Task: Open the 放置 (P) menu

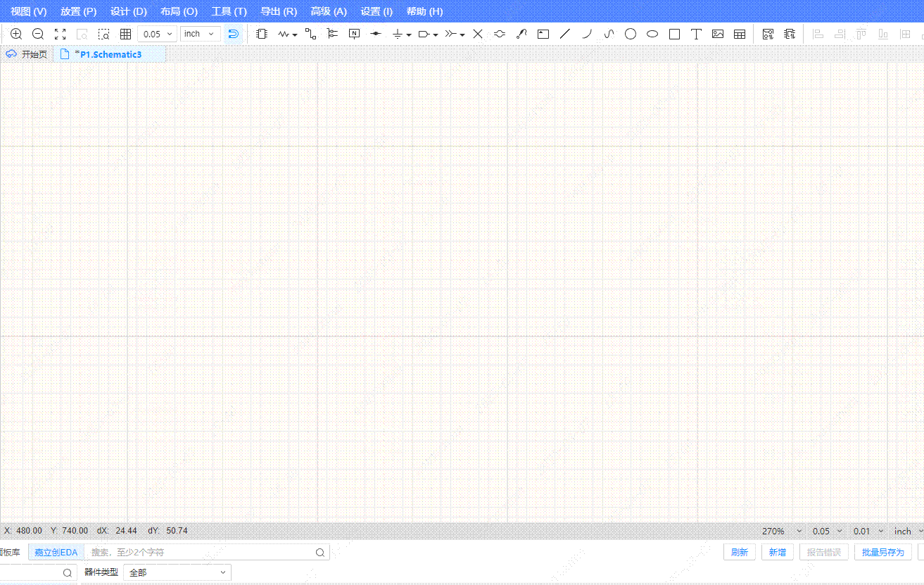Action: (x=78, y=11)
